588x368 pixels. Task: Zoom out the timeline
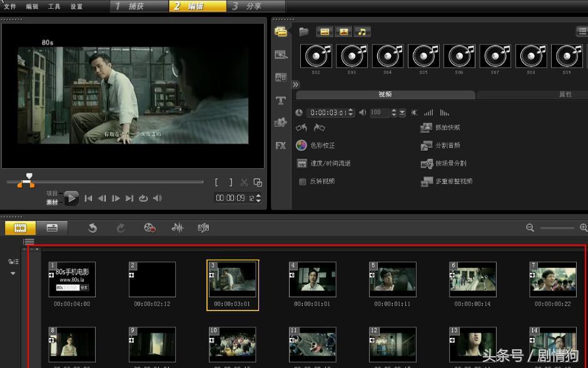pos(530,228)
